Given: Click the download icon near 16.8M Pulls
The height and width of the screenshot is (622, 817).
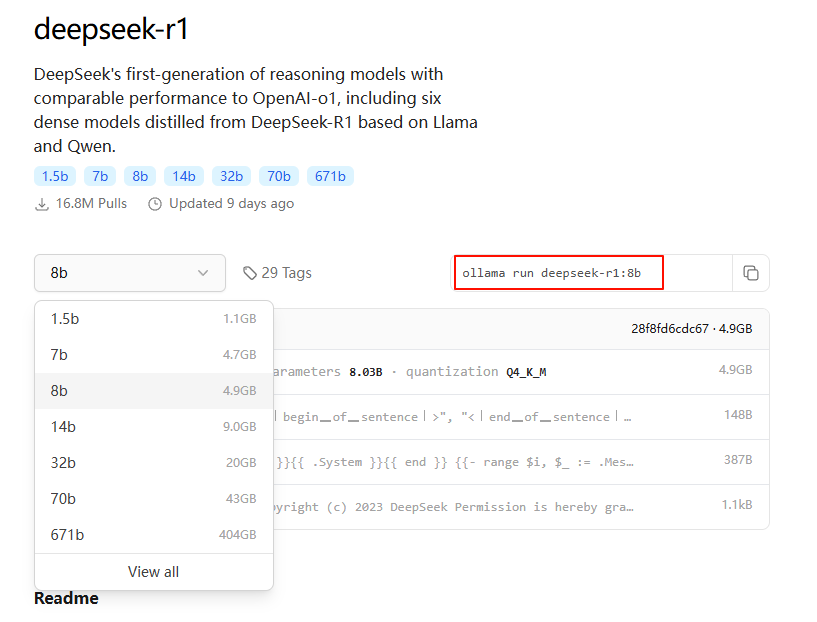Looking at the screenshot, I should [x=42, y=204].
